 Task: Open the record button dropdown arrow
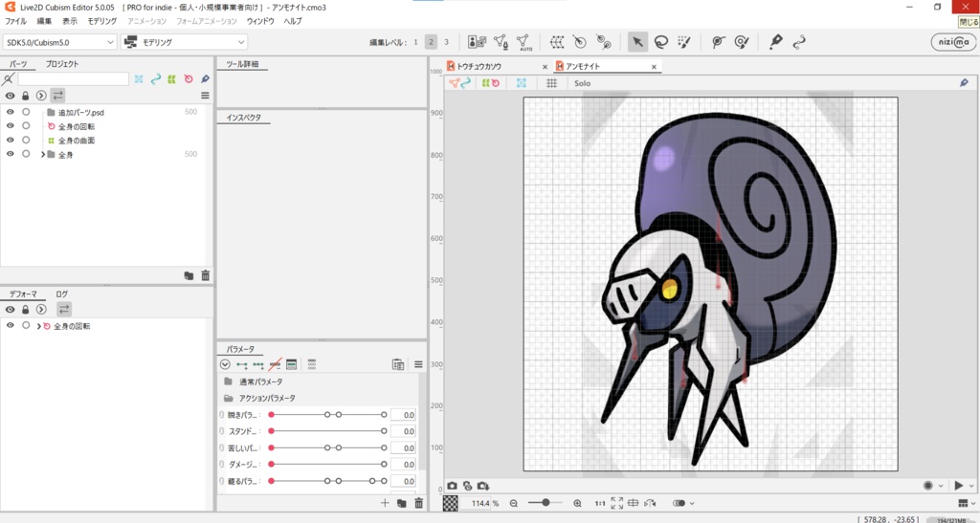pos(941,486)
